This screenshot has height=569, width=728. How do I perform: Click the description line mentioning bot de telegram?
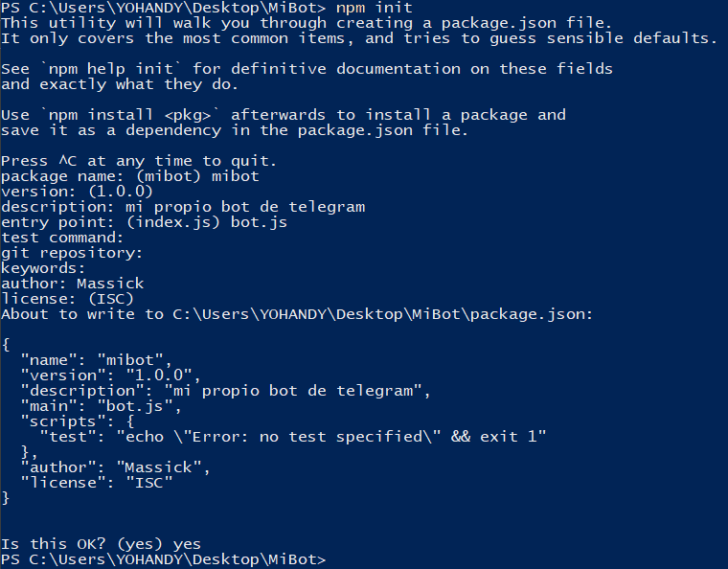(183, 207)
